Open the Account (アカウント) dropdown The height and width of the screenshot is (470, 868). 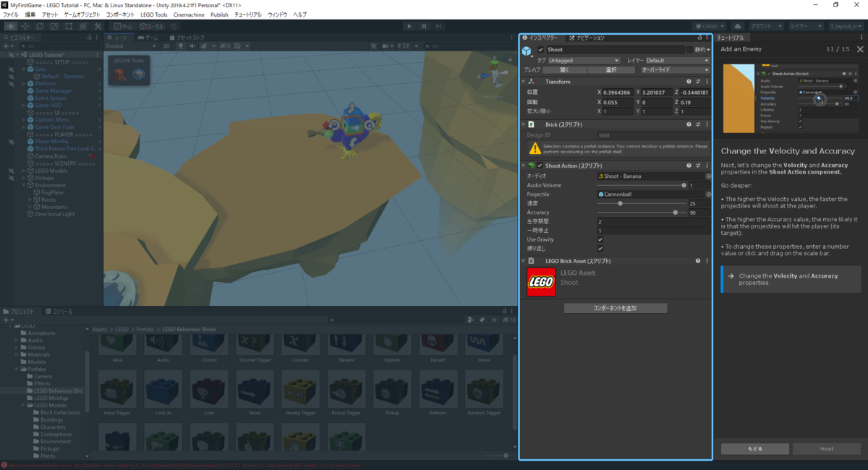click(x=766, y=26)
